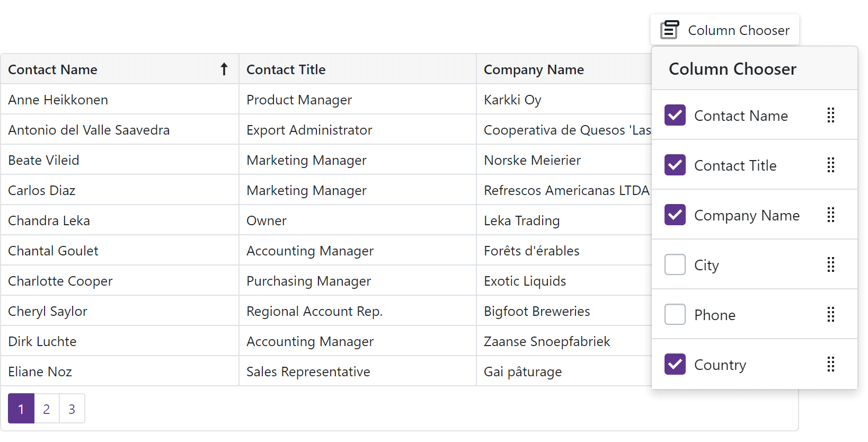Click the drag handle beside City
The width and height of the screenshot is (868, 442).
[831, 265]
